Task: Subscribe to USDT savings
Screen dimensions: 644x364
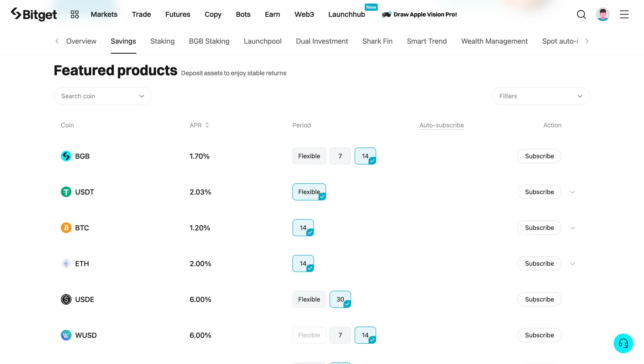Action: pyautogui.click(x=539, y=192)
